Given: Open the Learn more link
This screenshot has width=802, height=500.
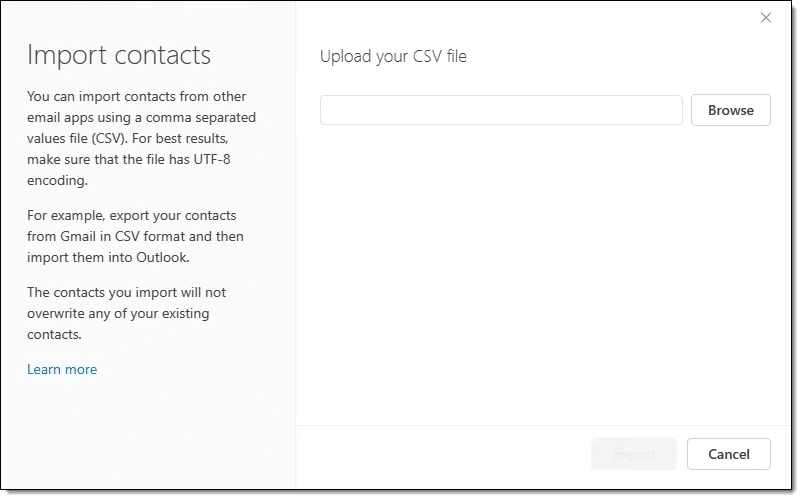Looking at the screenshot, I should point(62,369).
